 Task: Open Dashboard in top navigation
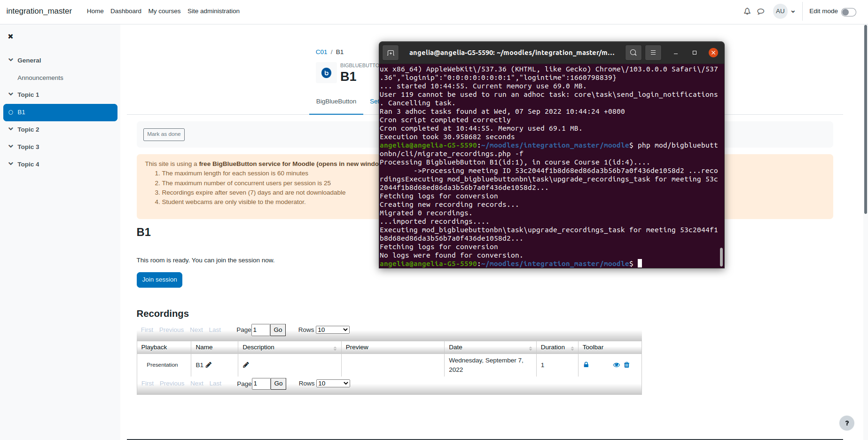tap(126, 11)
